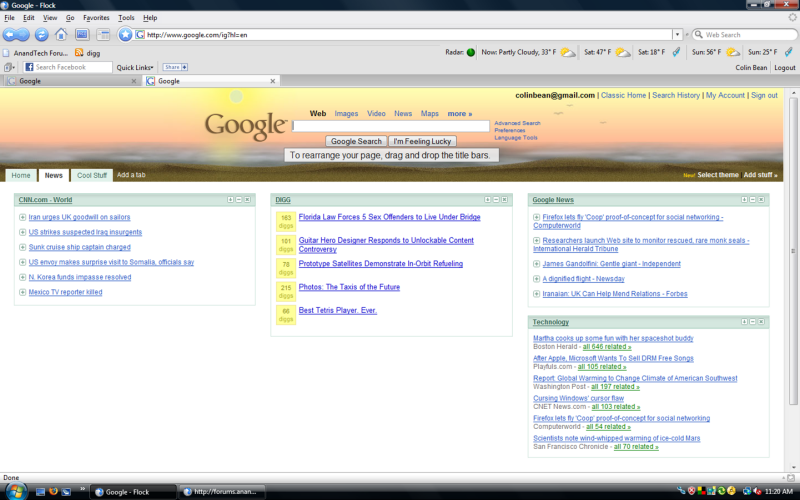Click the third quick launch icon
800x500 pixels.
(x=66, y=492)
